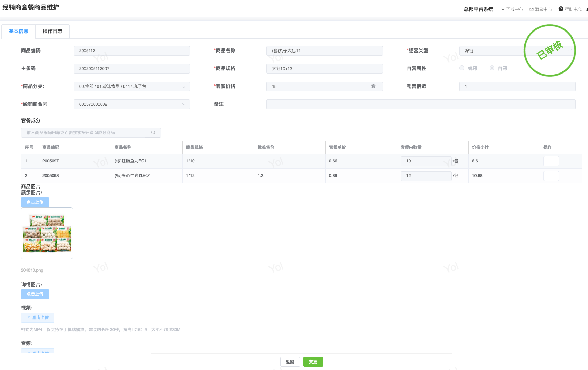This screenshot has height=370, width=588.
Task: Click the 标准售价 column header
Action: (266, 148)
